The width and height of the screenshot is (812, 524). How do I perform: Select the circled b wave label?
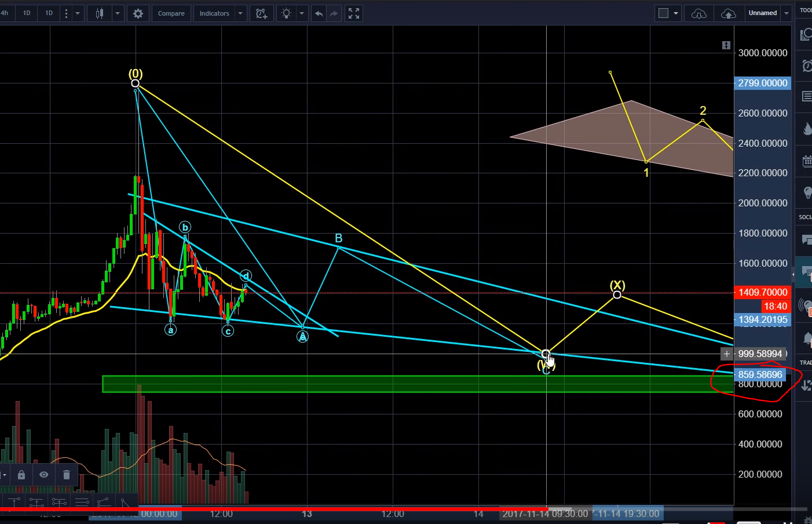pos(185,227)
